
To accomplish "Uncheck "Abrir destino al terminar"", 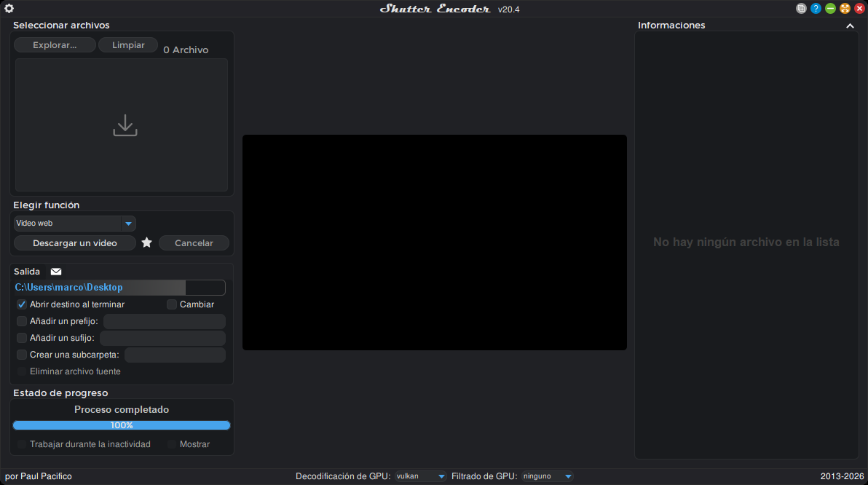I will [22, 304].
